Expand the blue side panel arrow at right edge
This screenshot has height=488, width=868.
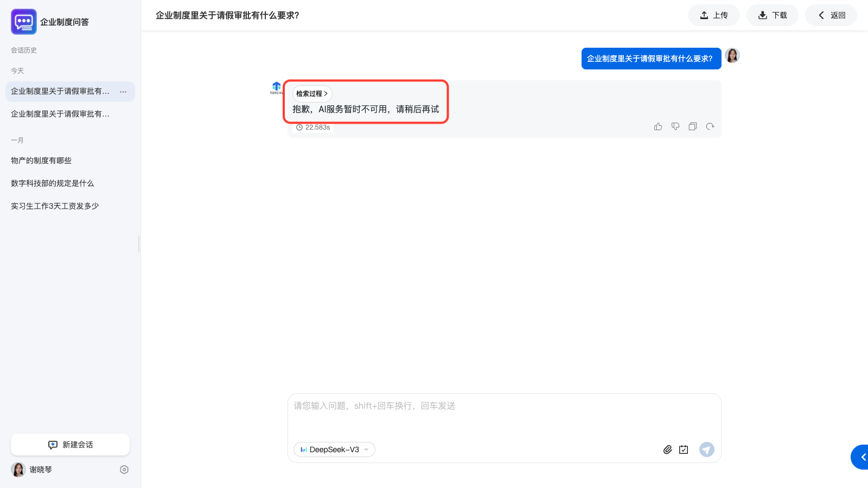(x=862, y=457)
